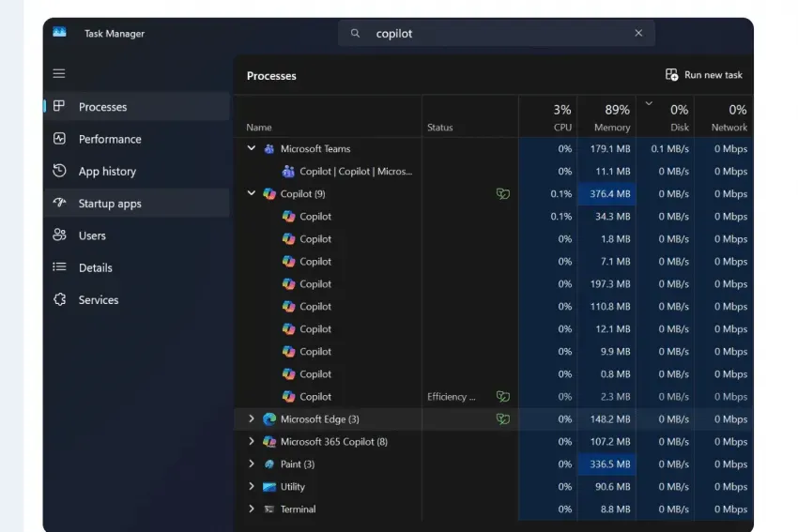798x532 pixels.
Task: Collapse the Microsoft Teams process group
Action: point(251,148)
